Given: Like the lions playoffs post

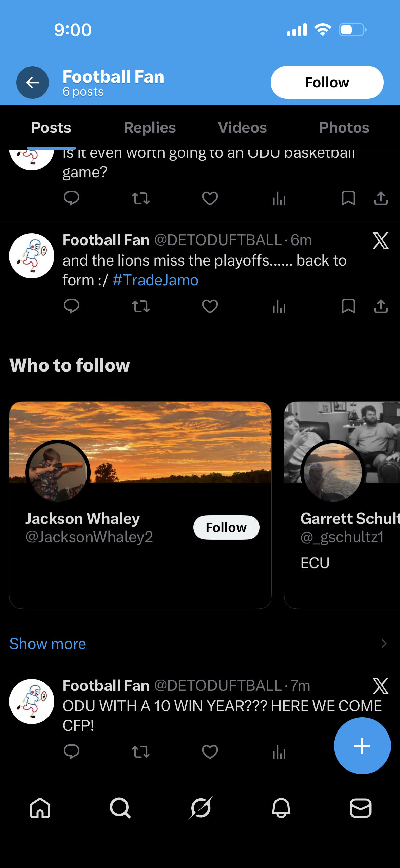Looking at the screenshot, I should [210, 307].
